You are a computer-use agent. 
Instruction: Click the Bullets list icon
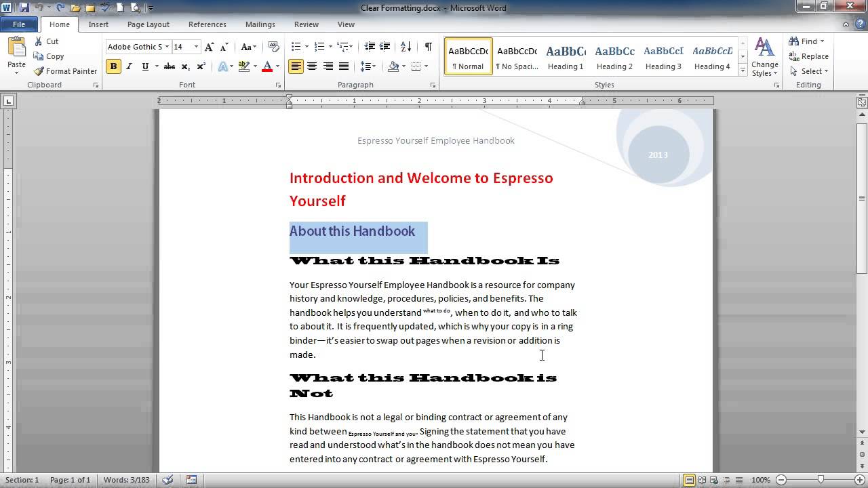tap(296, 47)
